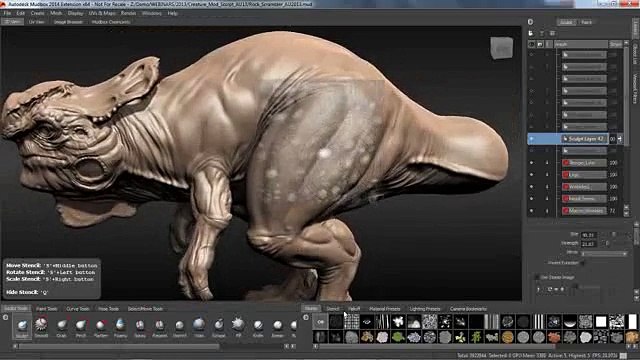Select the Pinch tool
Viewport: 640px width, 360px height.
81,327
